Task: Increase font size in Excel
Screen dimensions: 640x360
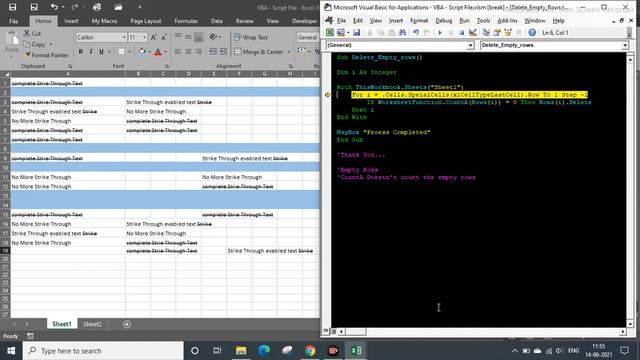Action: point(153,37)
